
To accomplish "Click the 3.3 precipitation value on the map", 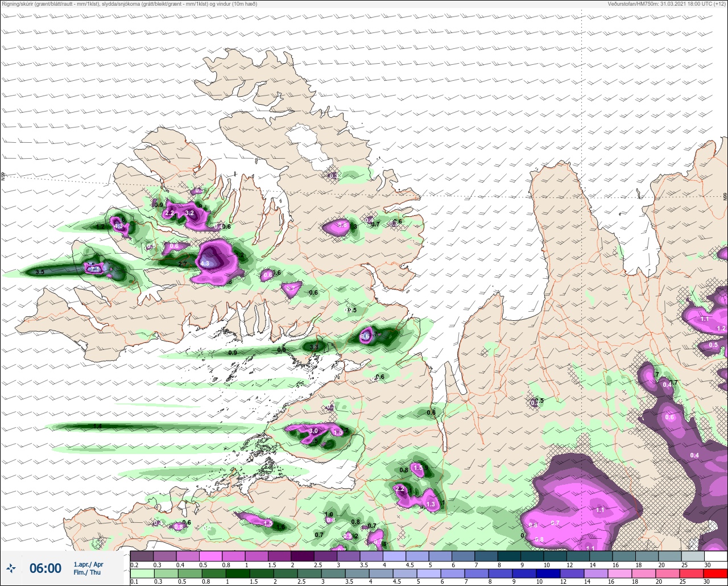I will point(313,346).
